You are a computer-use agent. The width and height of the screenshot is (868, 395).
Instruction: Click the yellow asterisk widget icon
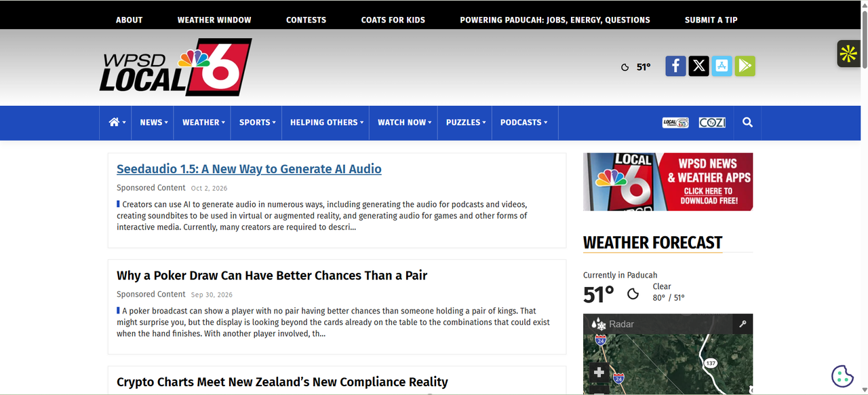[x=848, y=54]
